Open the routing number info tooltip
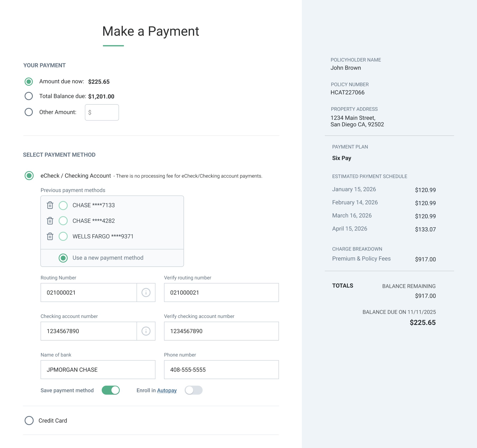This screenshot has height=448, width=477. [x=146, y=293]
